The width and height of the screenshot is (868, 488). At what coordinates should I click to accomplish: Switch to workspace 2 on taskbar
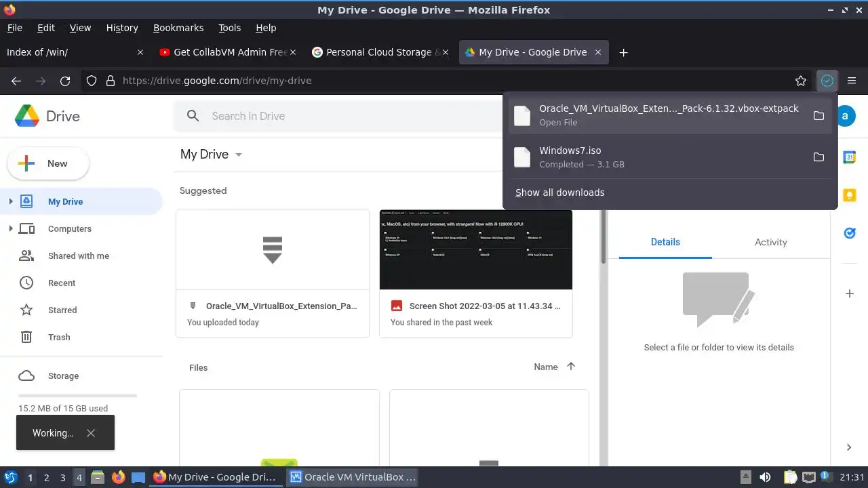(46, 477)
